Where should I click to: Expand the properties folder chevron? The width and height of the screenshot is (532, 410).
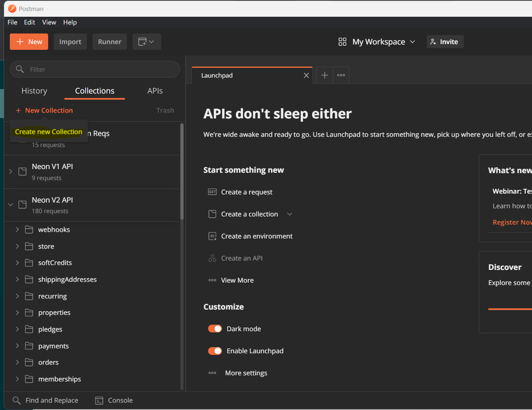(17, 312)
